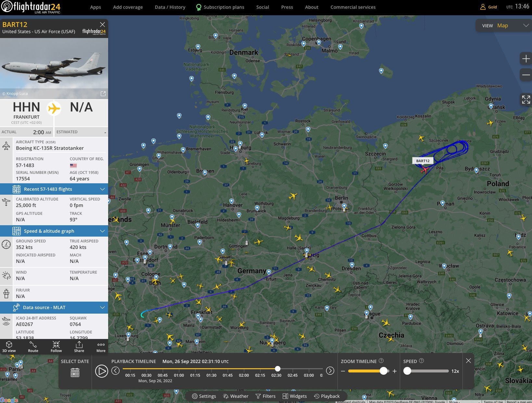
Task: Click the BART12 map label
Action: (x=423, y=161)
